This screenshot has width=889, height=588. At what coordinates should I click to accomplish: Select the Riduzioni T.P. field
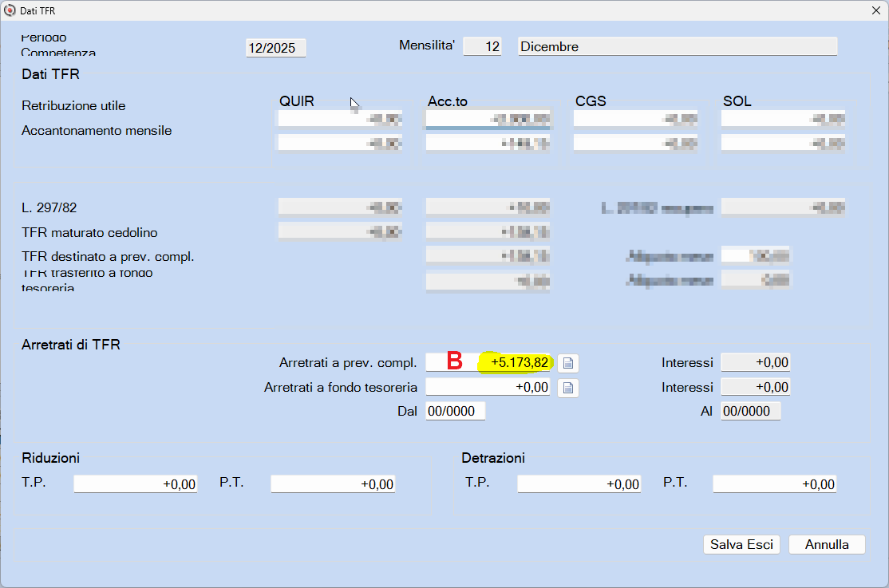click(136, 484)
